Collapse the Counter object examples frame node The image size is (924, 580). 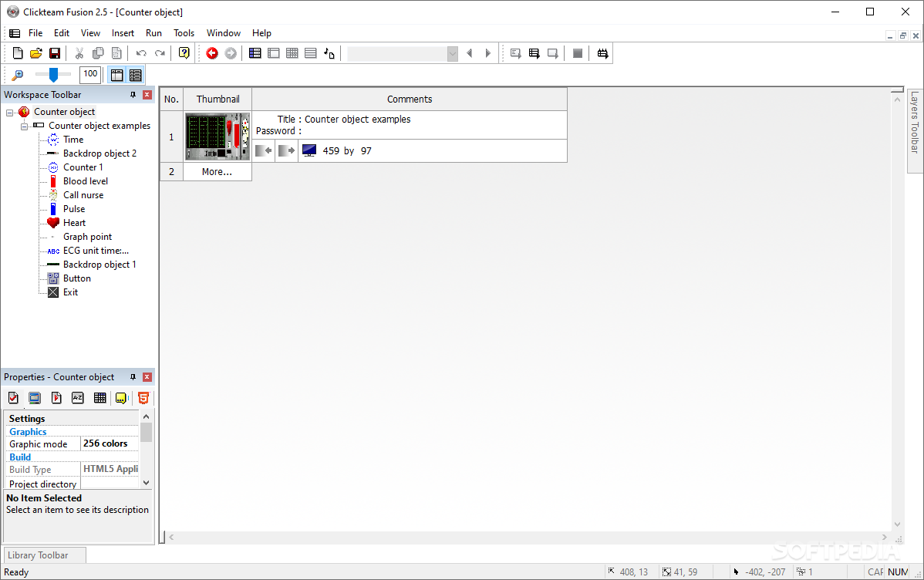[24, 126]
